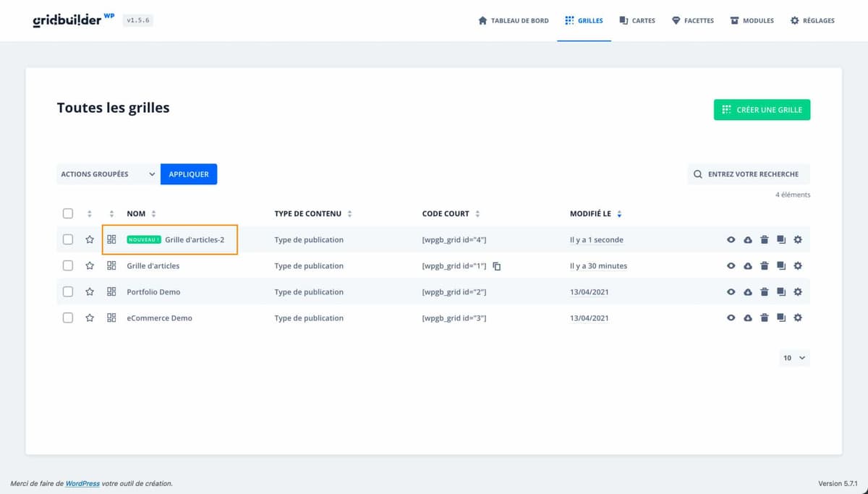Duplicate the eCommerce Demo grid
Screen dimensions: 868x494
pyautogui.click(x=780, y=318)
